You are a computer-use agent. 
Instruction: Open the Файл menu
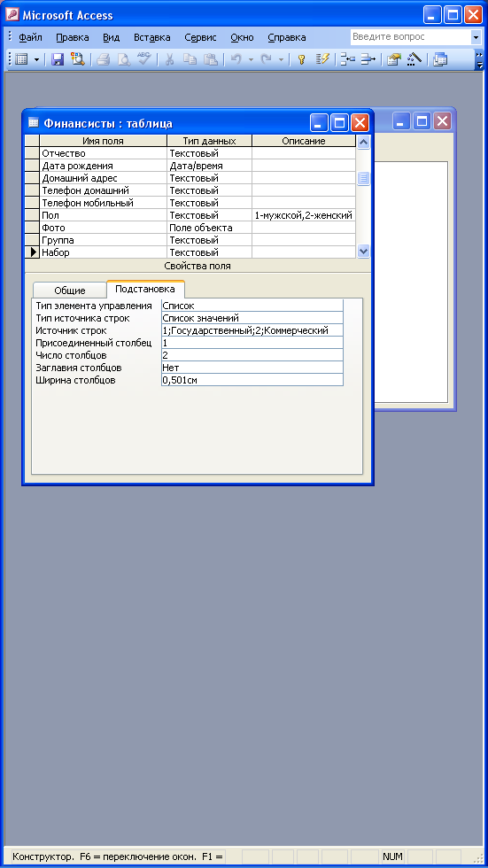[30, 37]
